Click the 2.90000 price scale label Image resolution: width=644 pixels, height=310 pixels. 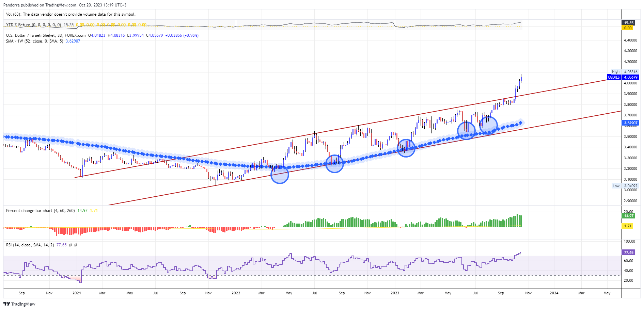coord(630,201)
